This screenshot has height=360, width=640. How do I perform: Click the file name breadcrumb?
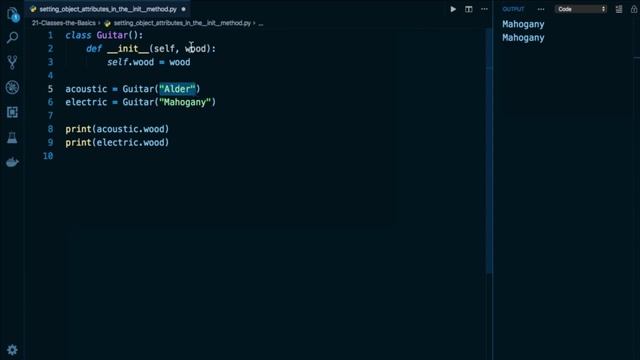[182, 23]
